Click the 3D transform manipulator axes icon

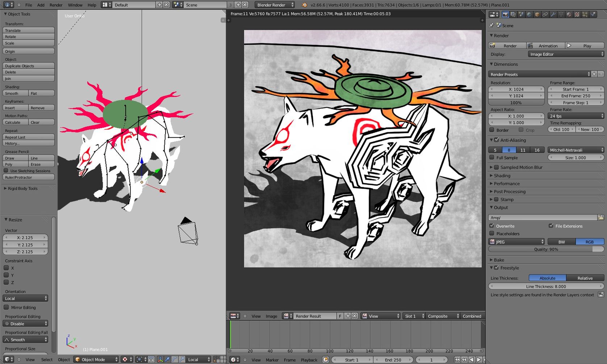[x=160, y=360]
